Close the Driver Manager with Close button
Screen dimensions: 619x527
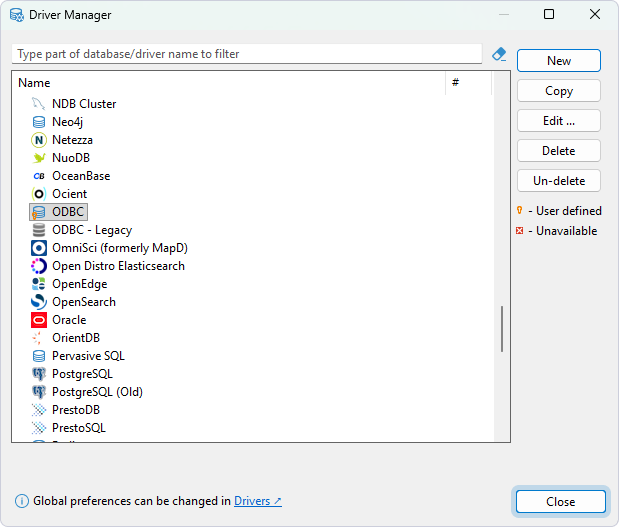[561, 502]
